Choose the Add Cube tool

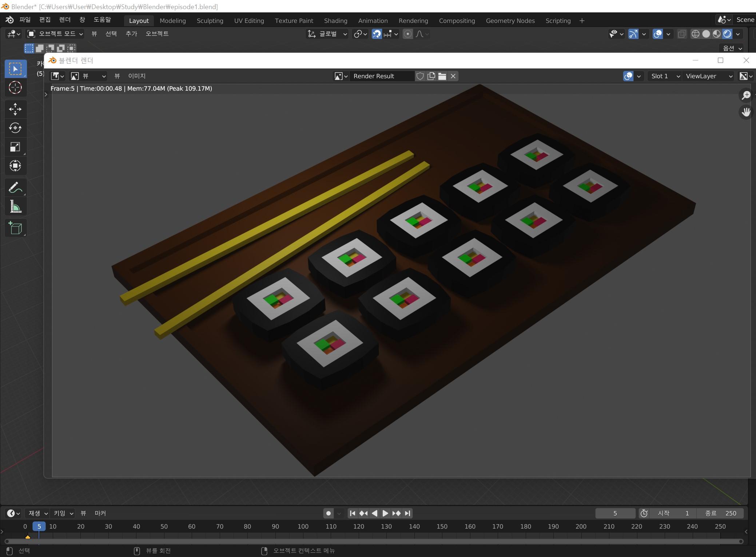point(15,228)
